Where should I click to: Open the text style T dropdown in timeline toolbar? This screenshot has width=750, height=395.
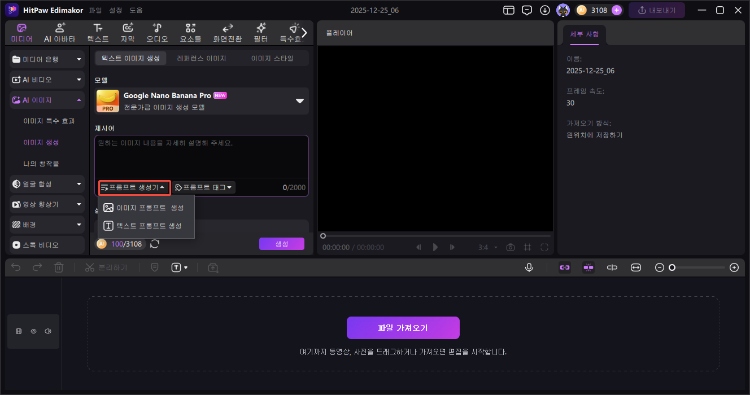tap(179, 267)
